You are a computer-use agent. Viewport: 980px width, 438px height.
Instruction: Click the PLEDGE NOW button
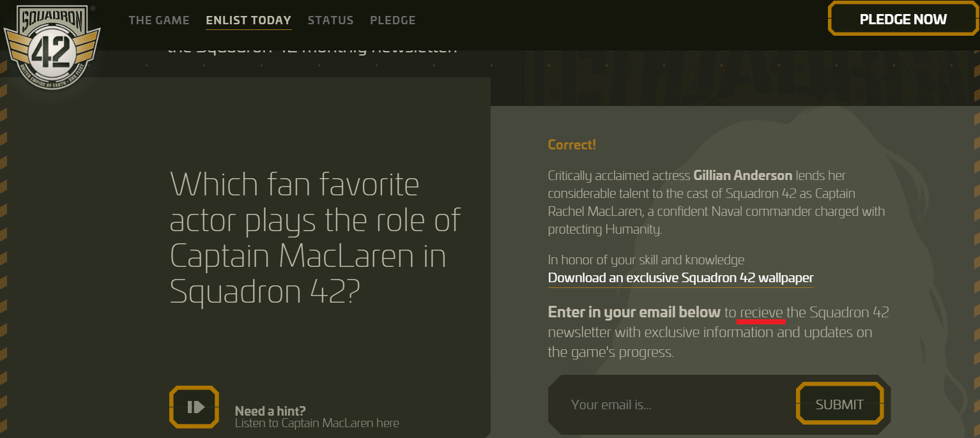[903, 19]
